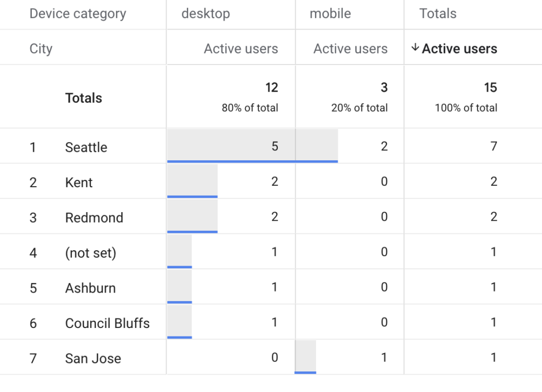Click the Kent desktop users bar
542x392 pixels.
(192, 181)
